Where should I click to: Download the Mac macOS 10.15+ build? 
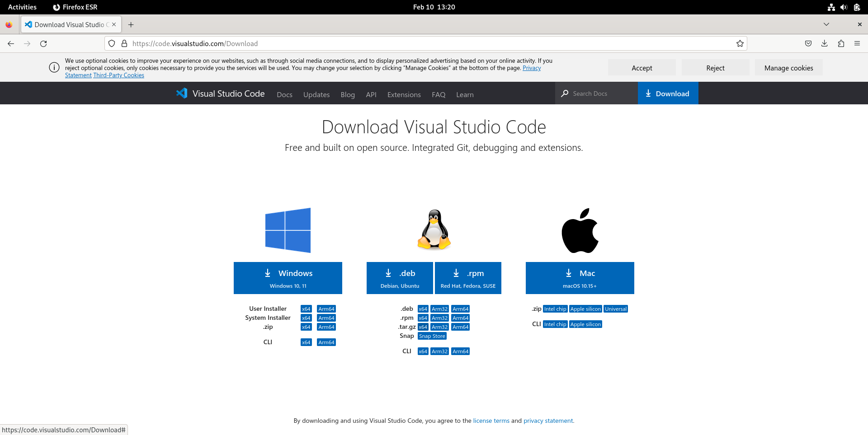tap(580, 278)
